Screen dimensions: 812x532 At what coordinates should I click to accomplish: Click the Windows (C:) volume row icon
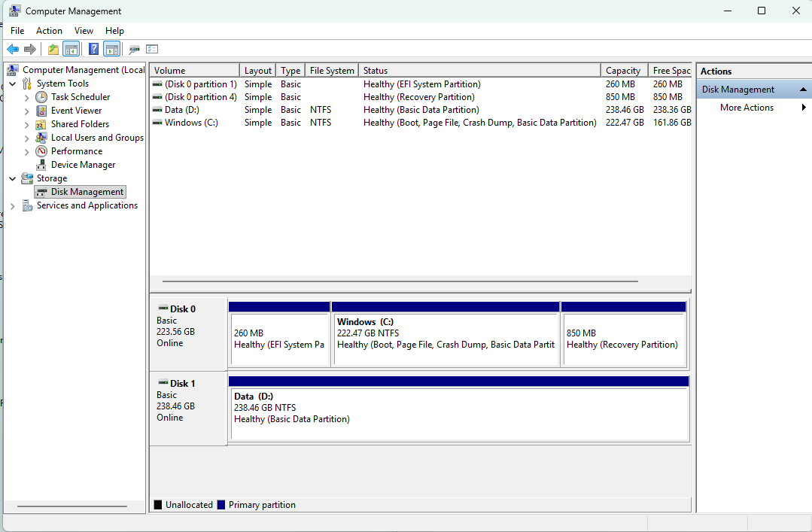[157, 123]
